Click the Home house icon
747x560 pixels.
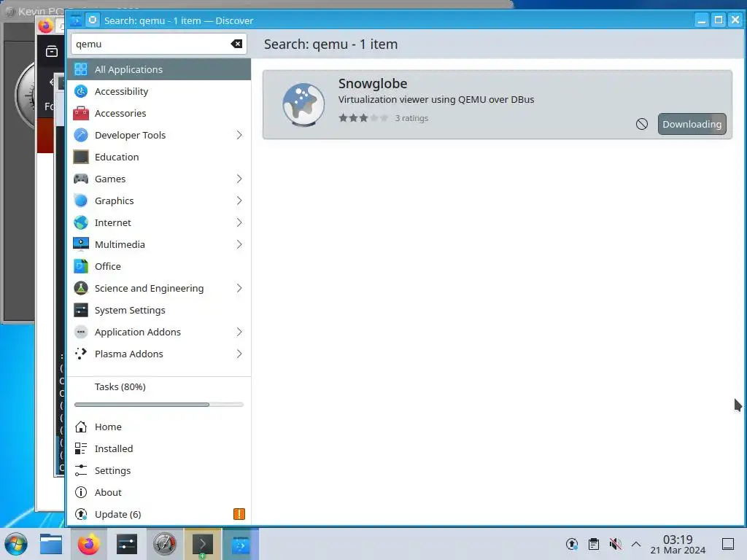pos(81,427)
